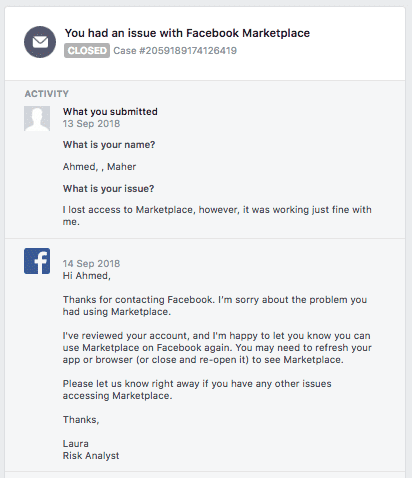Click the signature name Laura

pyautogui.click(x=76, y=444)
